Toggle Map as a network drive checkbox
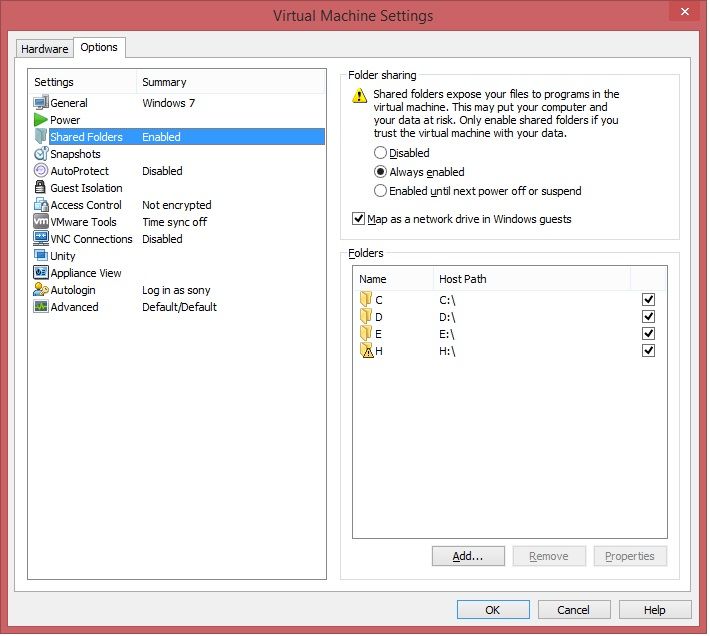The image size is (710, 636). tap(359, 219)
